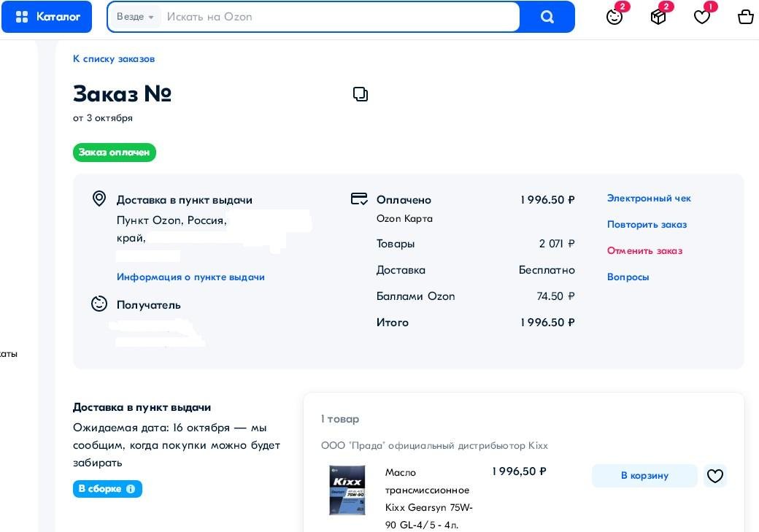The height and width of the screenshot is (532, 759).
Task: Click the Ozon Карта payment method text
Action: tap(404, 219)
